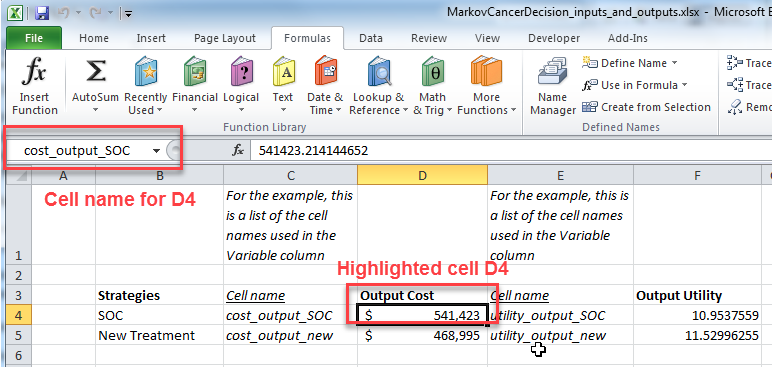This screenshot has width=773, height=369.
Task: Select cell containing utility_output_new
Action: click(x=561, y=335)
